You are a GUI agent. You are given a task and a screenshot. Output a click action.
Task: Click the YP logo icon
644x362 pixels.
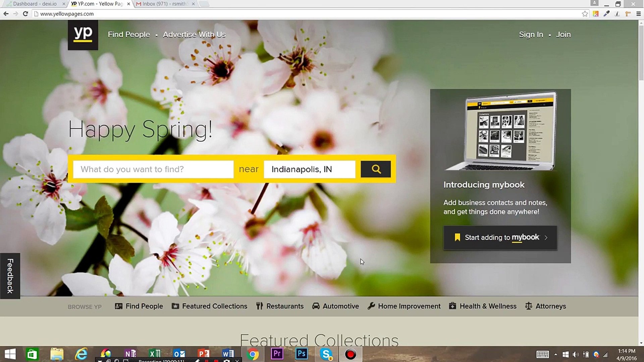pyautogui.click(x=83, y=35)
